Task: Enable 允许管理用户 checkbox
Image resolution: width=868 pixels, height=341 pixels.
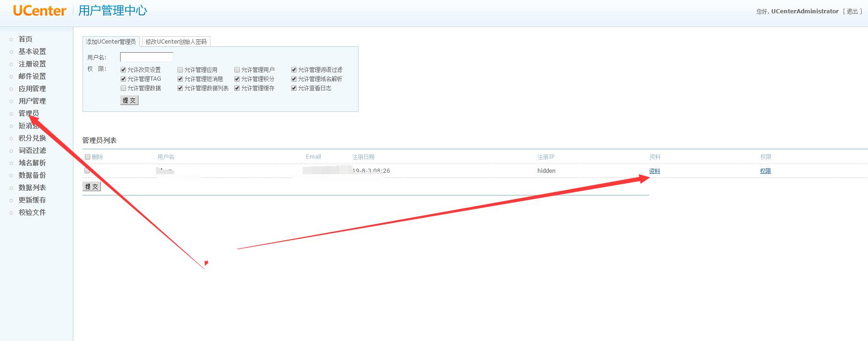Action: (237, 70)
